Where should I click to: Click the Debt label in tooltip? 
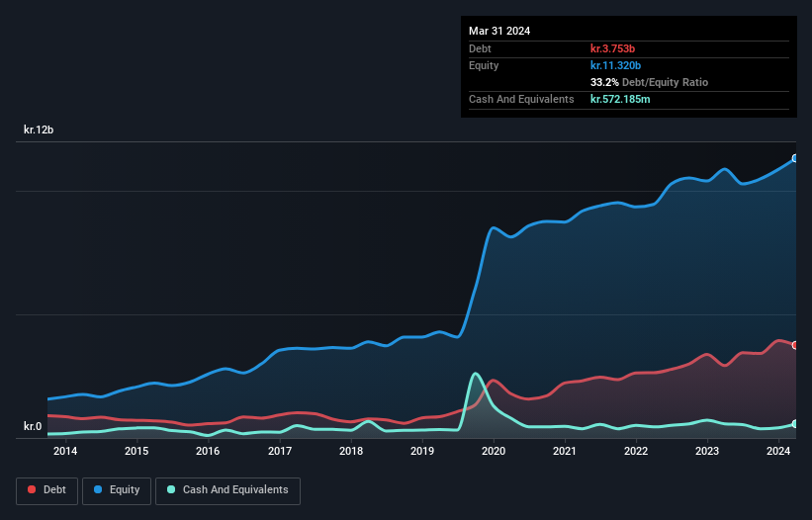coord(480,48)
